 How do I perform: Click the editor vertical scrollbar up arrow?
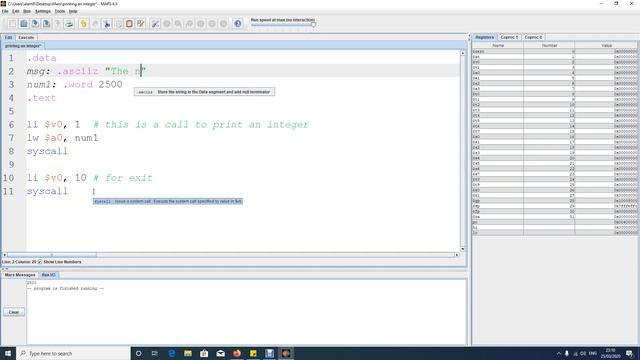(462, 53)
